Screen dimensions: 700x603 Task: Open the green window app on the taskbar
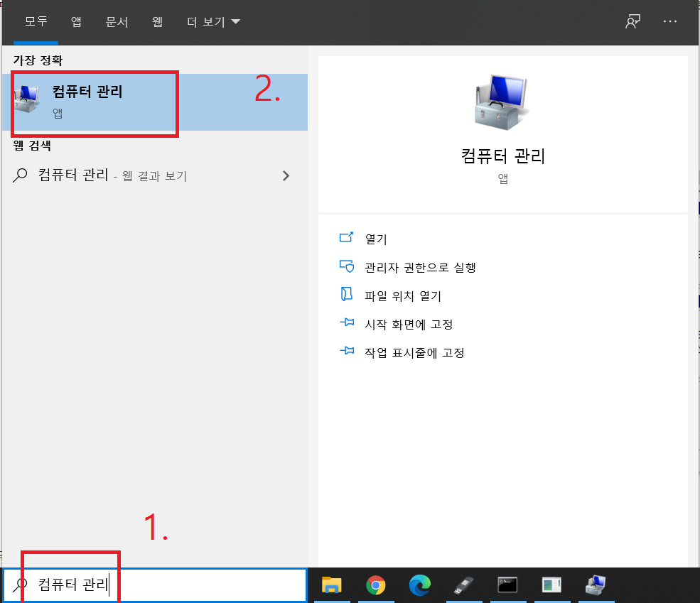pos(551,585)
